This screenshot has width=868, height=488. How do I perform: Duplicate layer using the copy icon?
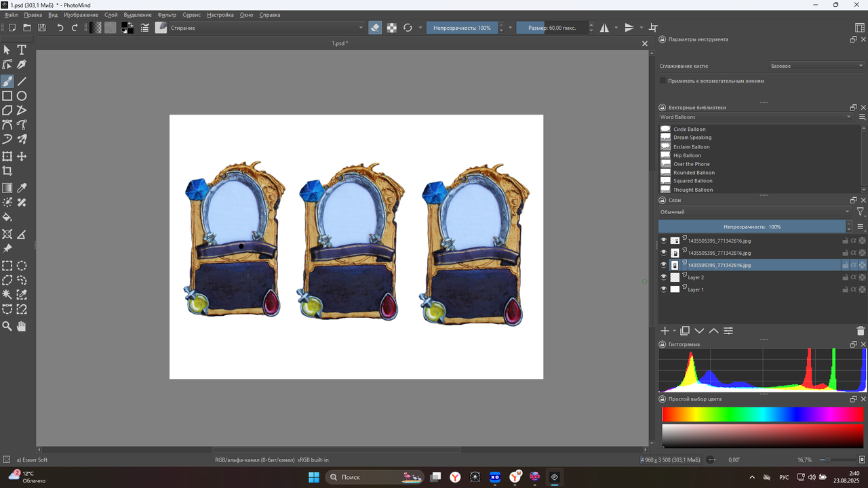(685, 331)
